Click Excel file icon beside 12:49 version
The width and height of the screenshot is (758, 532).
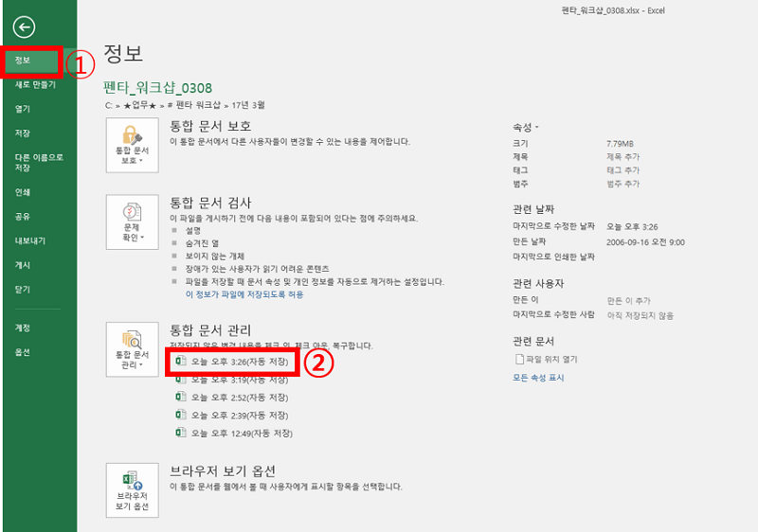tap(180, 433)
